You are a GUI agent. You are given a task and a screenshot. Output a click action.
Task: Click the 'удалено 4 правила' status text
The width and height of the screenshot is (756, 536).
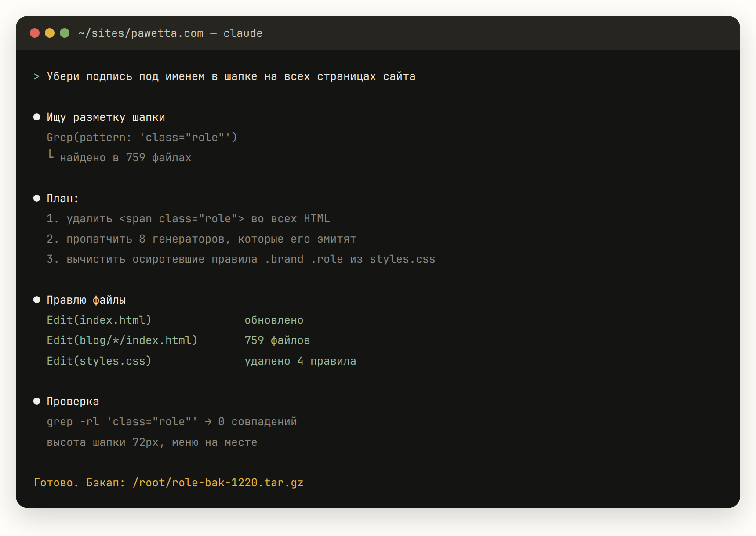coord(300,361)
